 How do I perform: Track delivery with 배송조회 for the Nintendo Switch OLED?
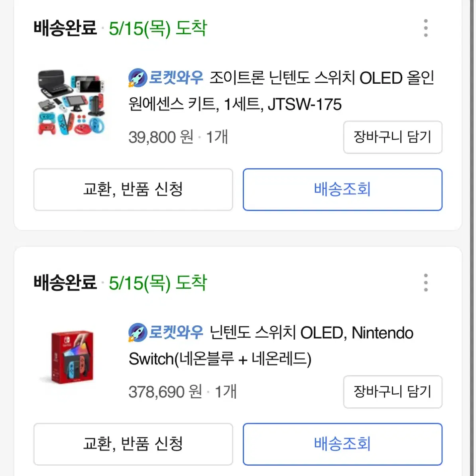tap(342, 444)
